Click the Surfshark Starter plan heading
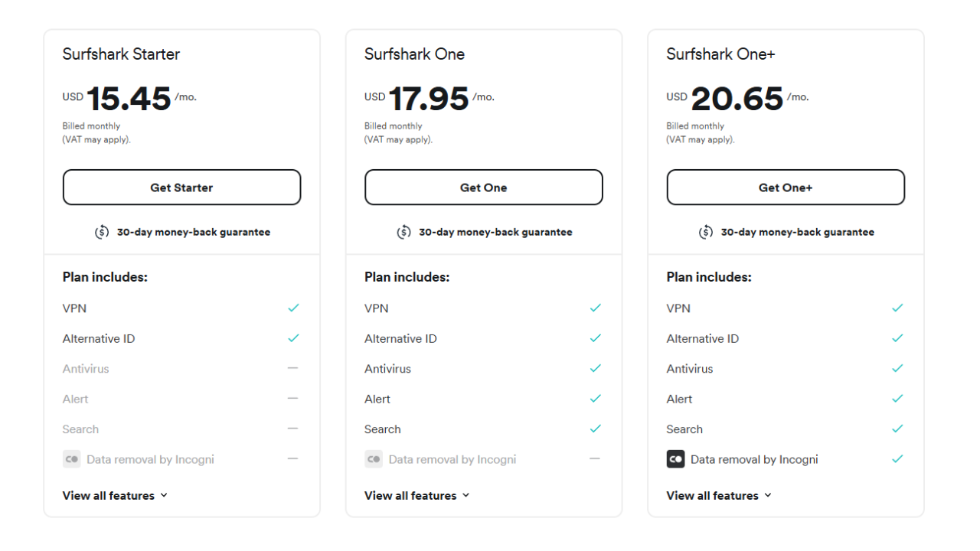 coord(121,54)
